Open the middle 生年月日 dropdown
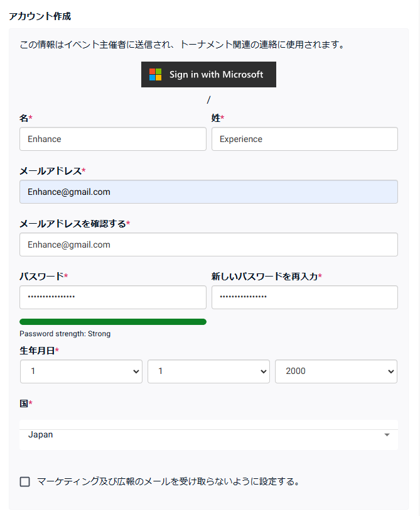This screenshot has height=516, width=420. (208, 371)
